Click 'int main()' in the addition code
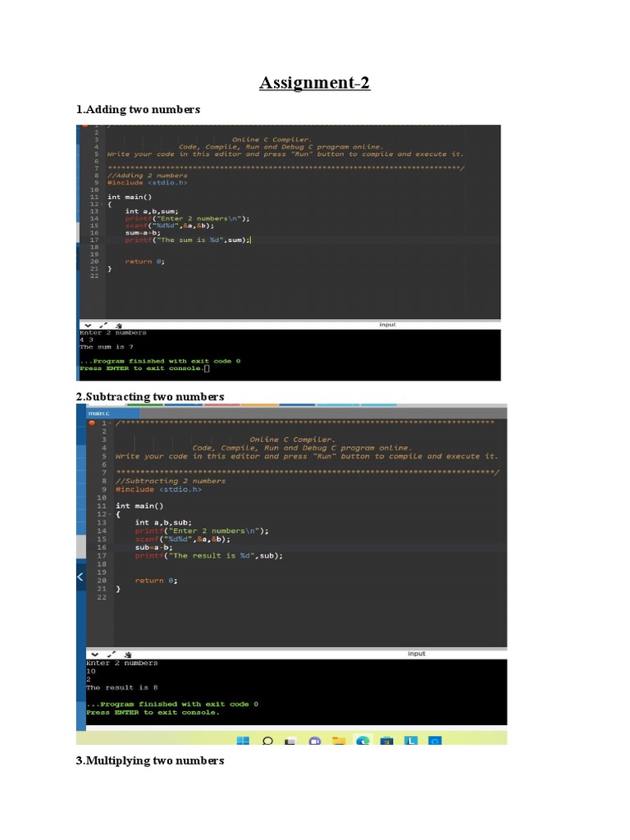Screen dimensions: 630x840 [129, 197]
